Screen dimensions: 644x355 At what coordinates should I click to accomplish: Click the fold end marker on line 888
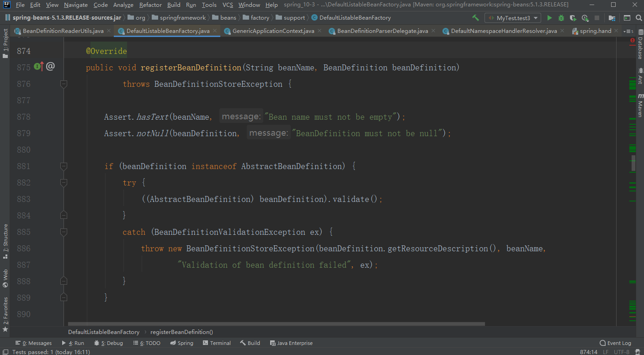pos(64,281)
